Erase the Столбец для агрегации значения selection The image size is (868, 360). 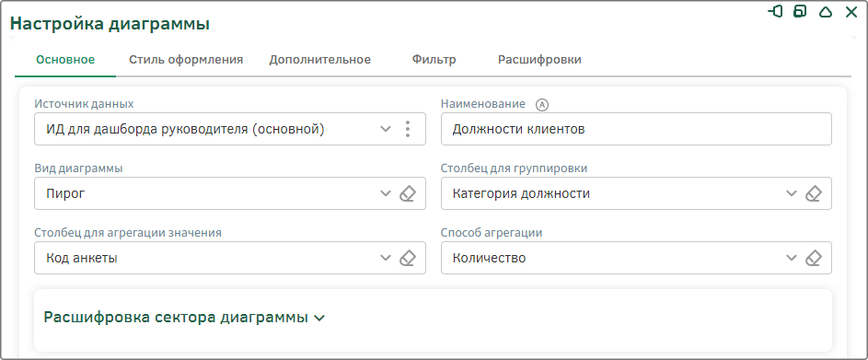click(x=408, y=258)
